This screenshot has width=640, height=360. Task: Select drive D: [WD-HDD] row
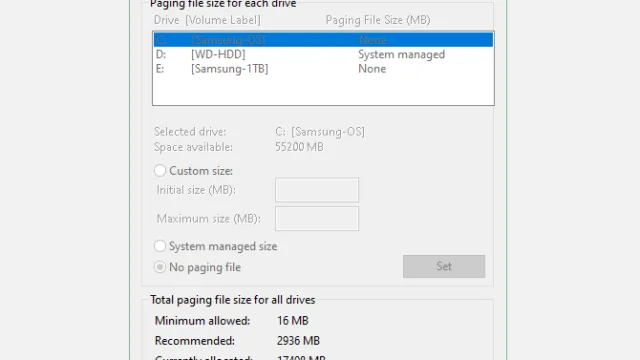pos(323,54)
